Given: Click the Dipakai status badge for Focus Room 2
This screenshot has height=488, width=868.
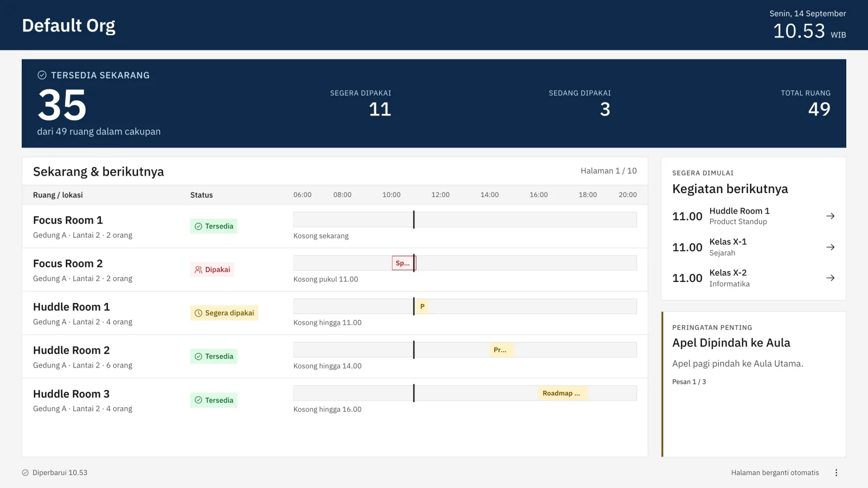Looking at the screenshot, I should 212,269.
